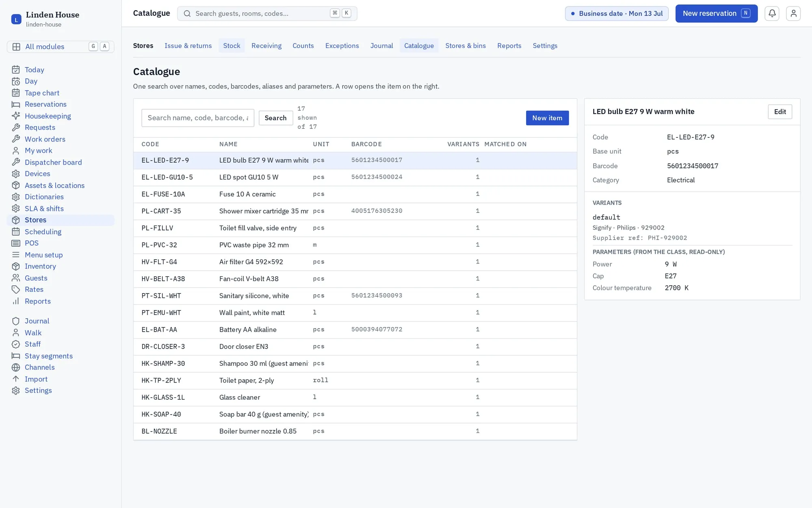Click the Linden House logo badge
The width and height of the screenshot is (812, 508).
[x=16, y=19]
